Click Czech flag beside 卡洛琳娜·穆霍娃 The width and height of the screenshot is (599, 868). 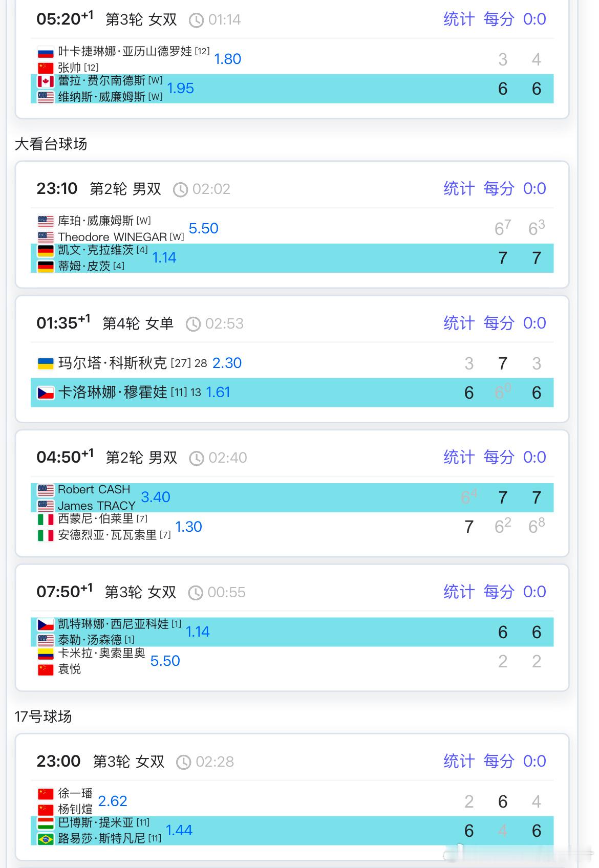(46, 393)
